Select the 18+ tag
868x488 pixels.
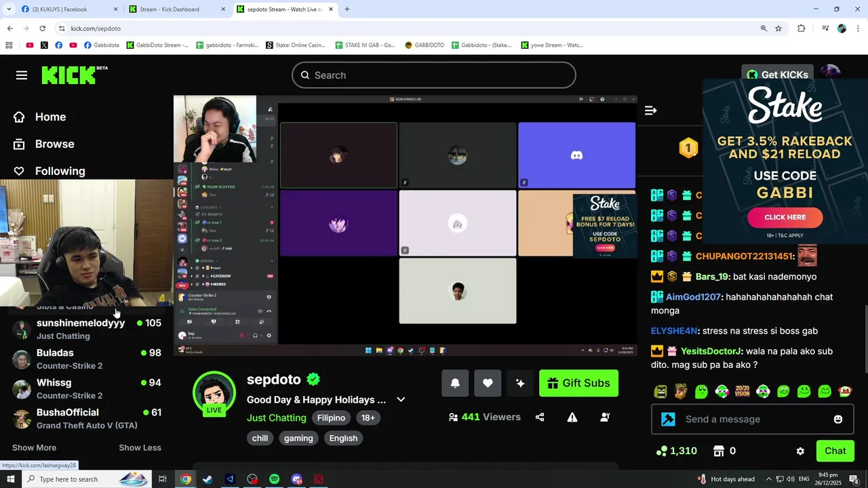(x=368, y=418)
